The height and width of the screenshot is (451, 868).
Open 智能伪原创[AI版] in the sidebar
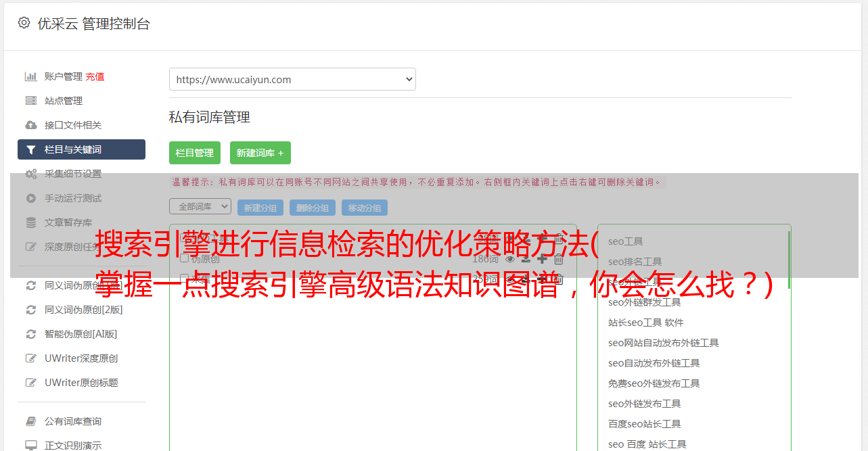81,334
